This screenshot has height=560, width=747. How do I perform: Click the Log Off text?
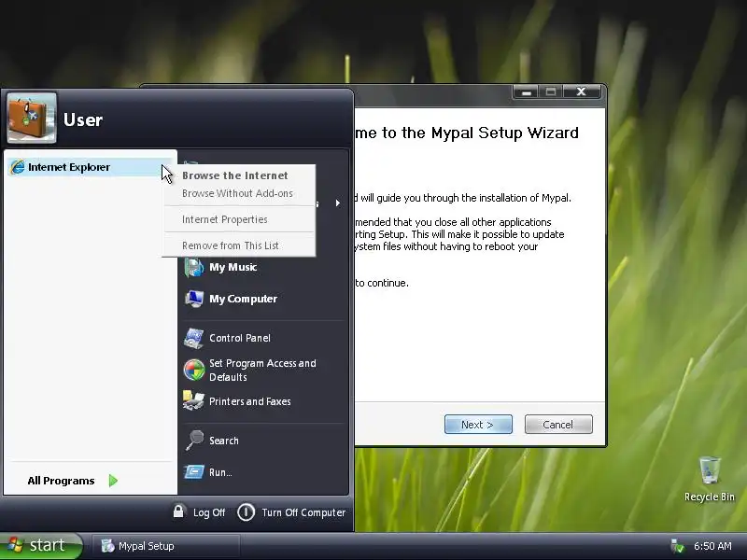[x=209, y=512]
